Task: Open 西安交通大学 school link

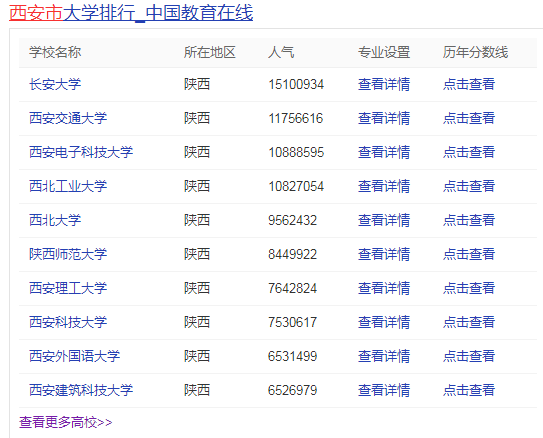Action: click(x=68, y=118)
